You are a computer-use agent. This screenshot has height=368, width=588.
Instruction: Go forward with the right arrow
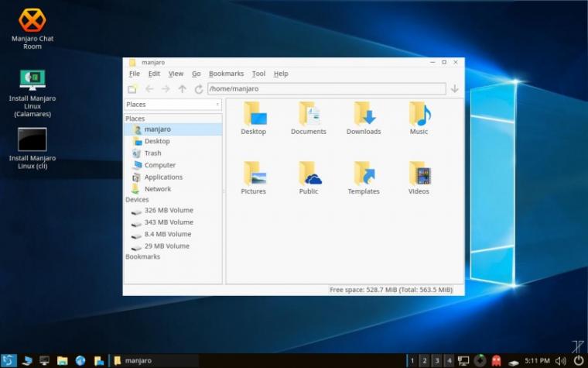point(166,89)
